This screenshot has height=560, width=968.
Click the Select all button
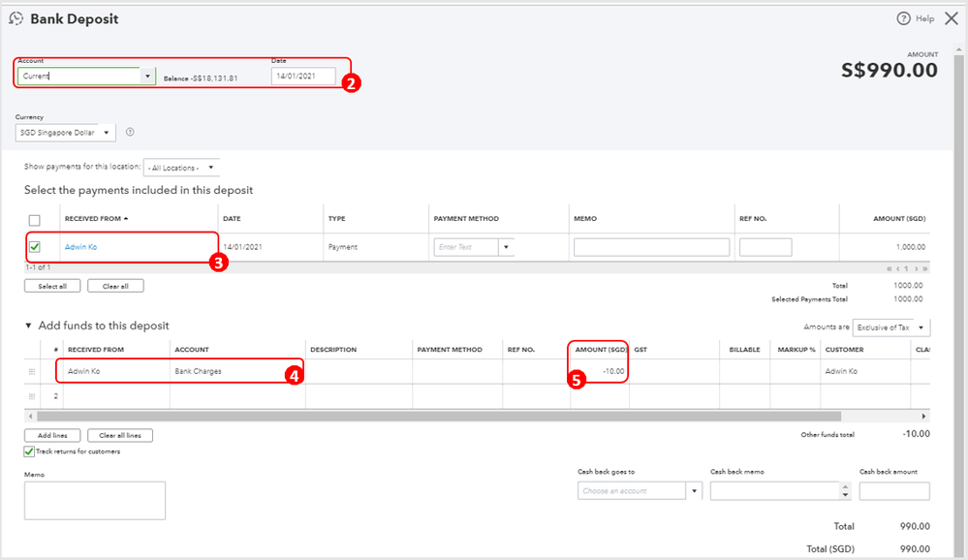pos(52,287)
